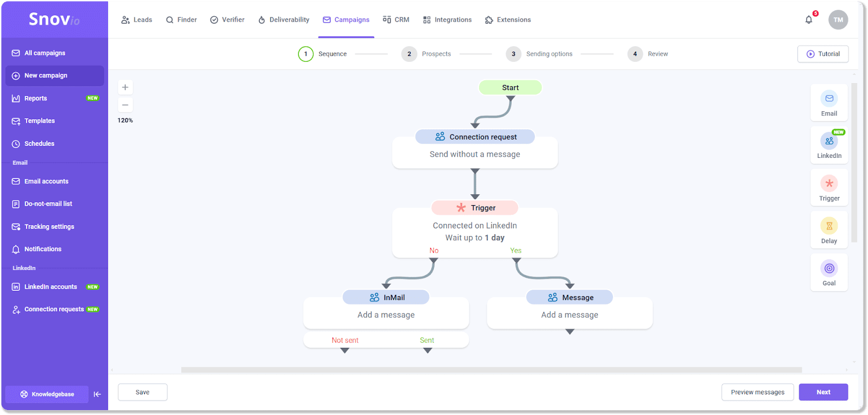Go to step 2 Prospects

[426, 54]
